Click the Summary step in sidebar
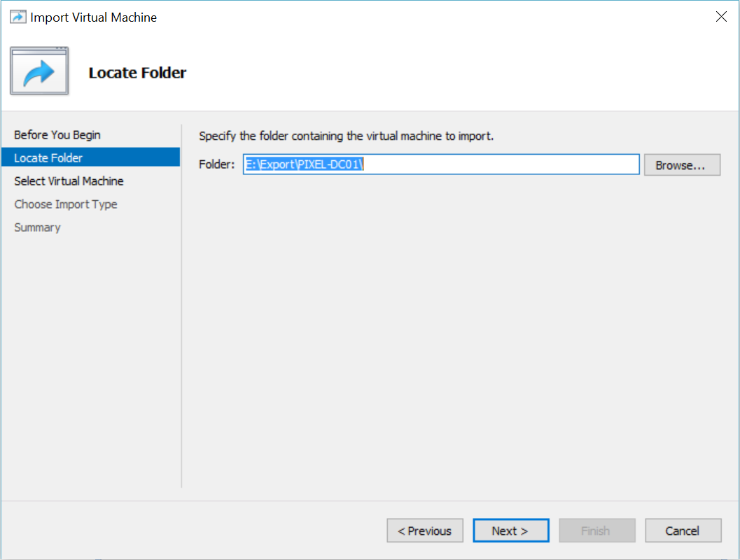This screenshot has width=740, height=560. (x=37, y=227)
